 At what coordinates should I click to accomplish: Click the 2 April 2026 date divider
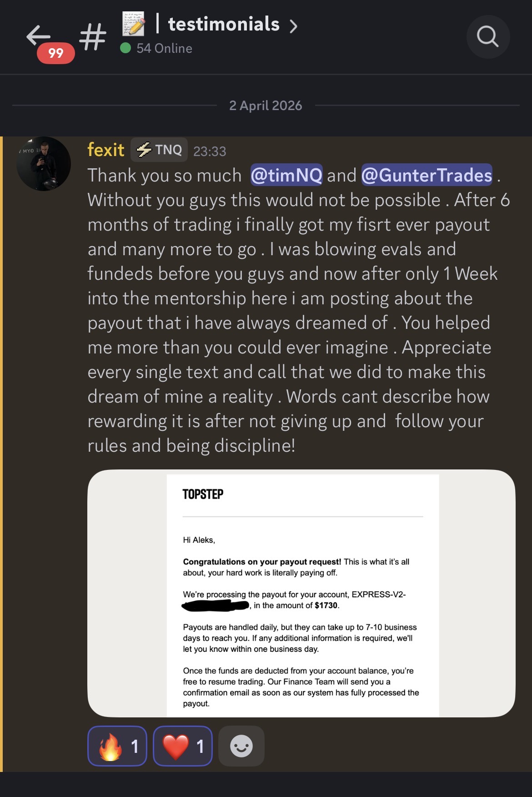(266, 106)
